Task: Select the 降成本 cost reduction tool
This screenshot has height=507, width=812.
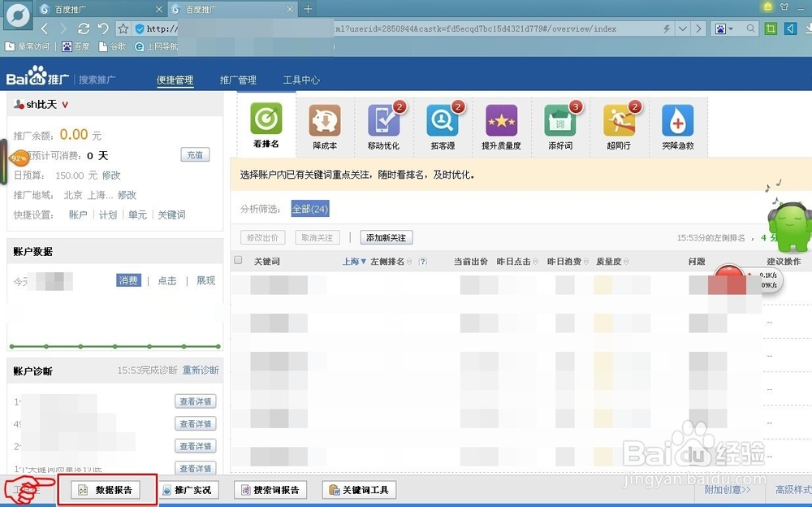Action: [325, 122]
